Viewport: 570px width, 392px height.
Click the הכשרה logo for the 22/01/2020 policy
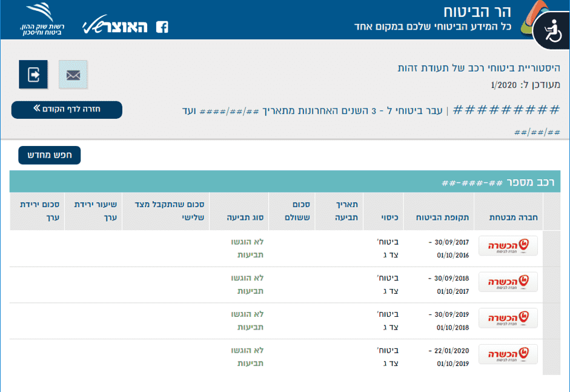[x=508, y=354]
